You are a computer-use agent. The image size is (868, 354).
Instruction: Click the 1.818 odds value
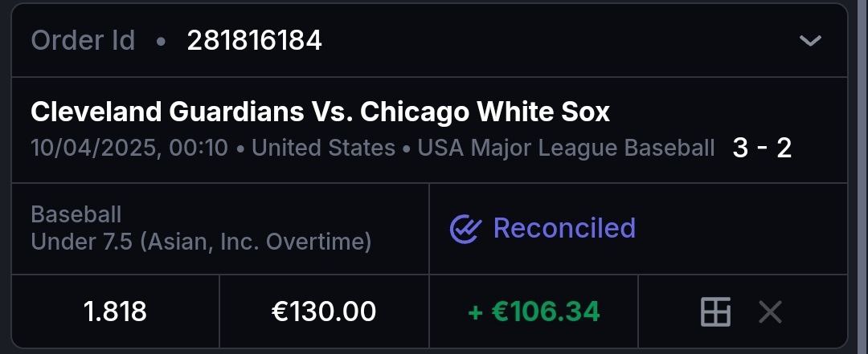tap(115, 311)
